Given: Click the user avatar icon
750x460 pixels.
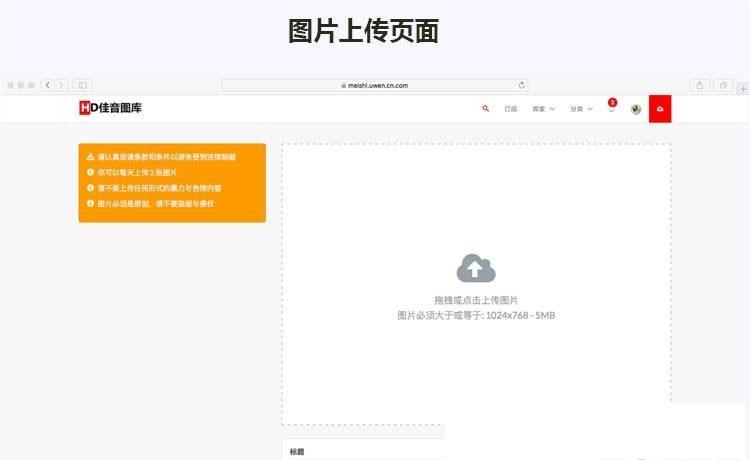Looking at the screenshot, I should point(635,109).
